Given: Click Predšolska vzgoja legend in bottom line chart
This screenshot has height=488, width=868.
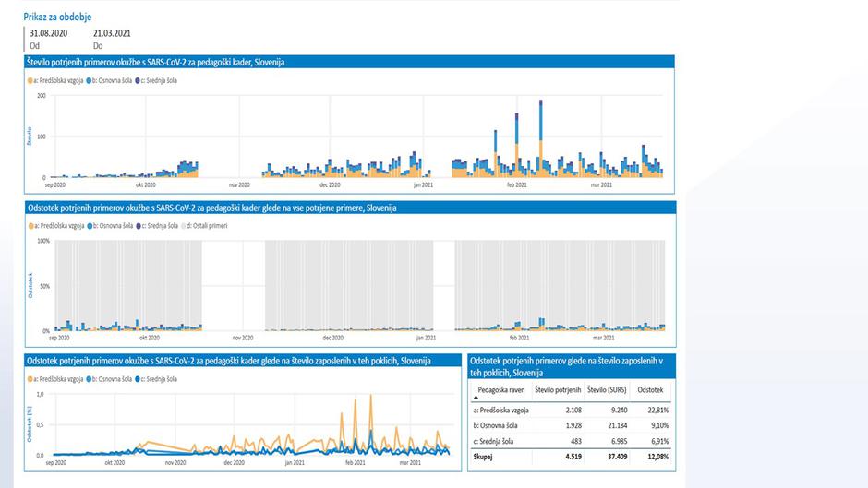Looking at the screenshot, I should [54, 379].
